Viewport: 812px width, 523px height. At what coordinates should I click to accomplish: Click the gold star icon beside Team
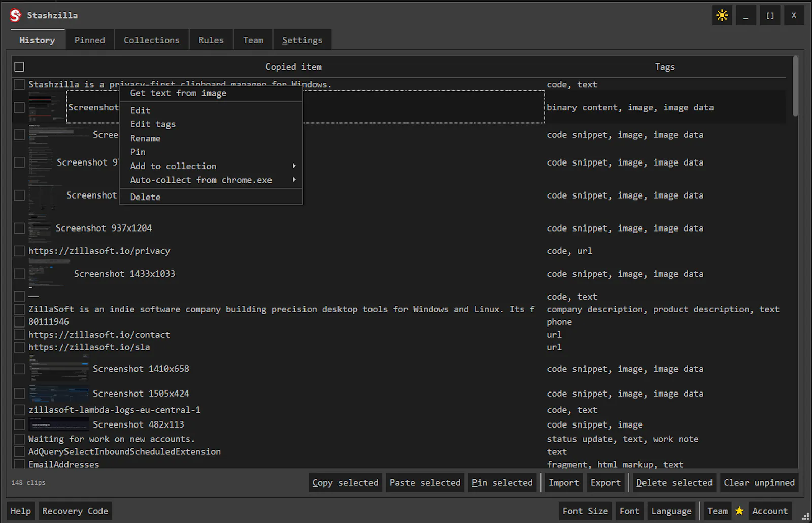(x=739, y=511)
